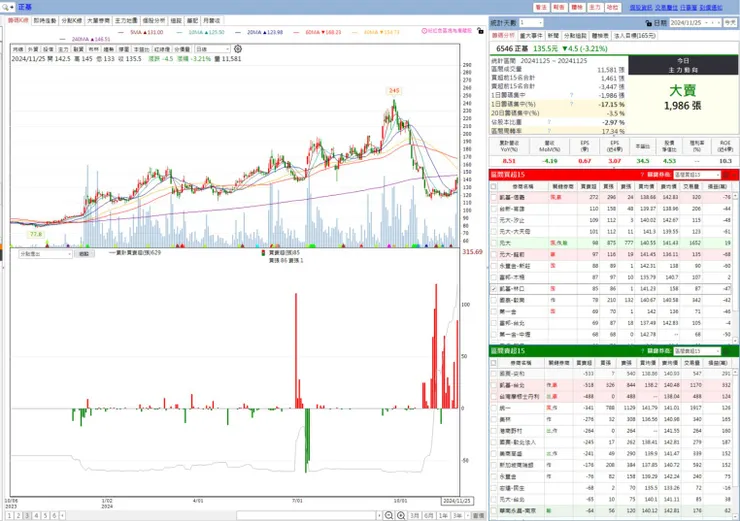Click the help question mark beside 區間周轉率
This screenshot has width=740, height=521.
pyautogui.click(x=549, y=131)
